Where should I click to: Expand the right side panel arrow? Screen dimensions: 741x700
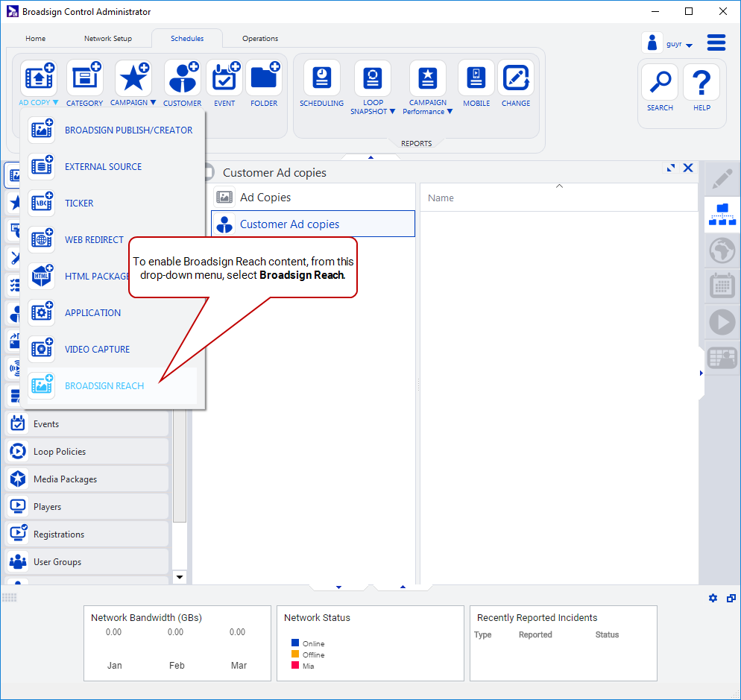point(701,373)
